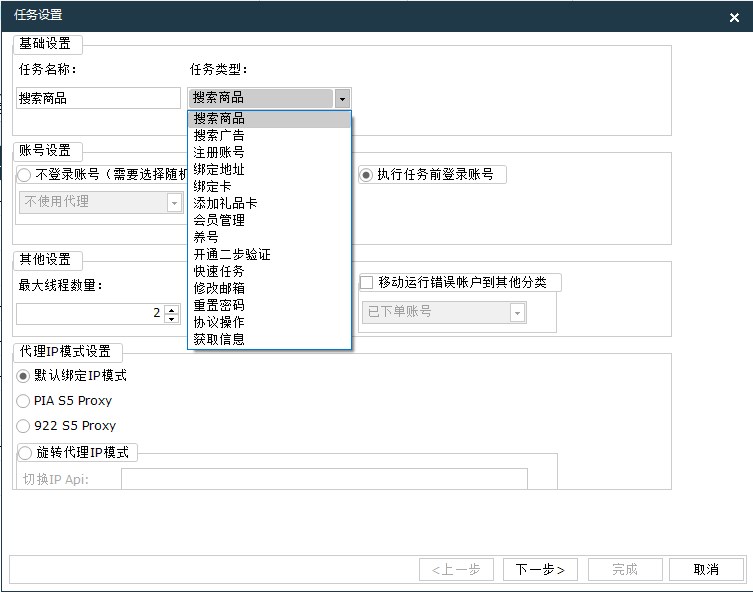Image resolution: width=753 pixels, height=592 pixels.
Task: Click the 下一步> button
Action: 540,569
